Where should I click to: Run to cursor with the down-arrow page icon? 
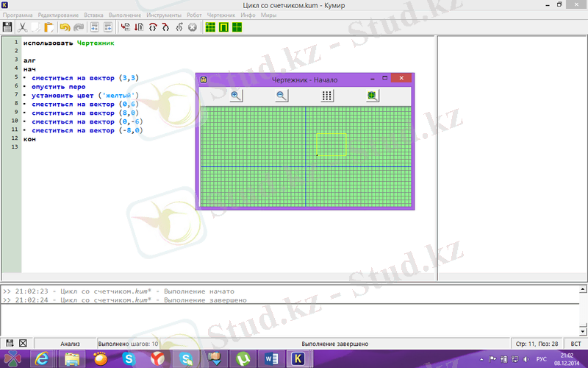(139, 27)
